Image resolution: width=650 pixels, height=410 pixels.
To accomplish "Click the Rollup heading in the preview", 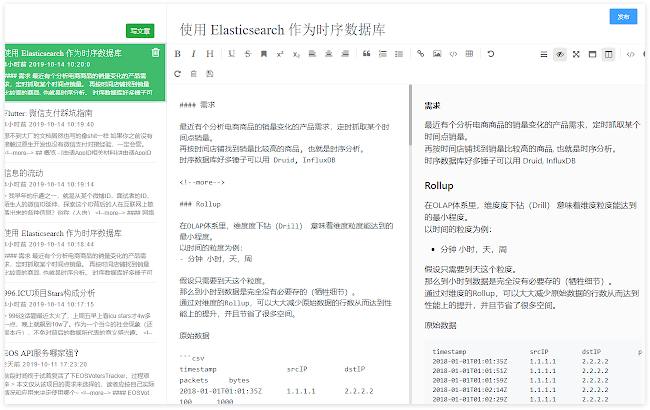I will [x=439, y=186].
